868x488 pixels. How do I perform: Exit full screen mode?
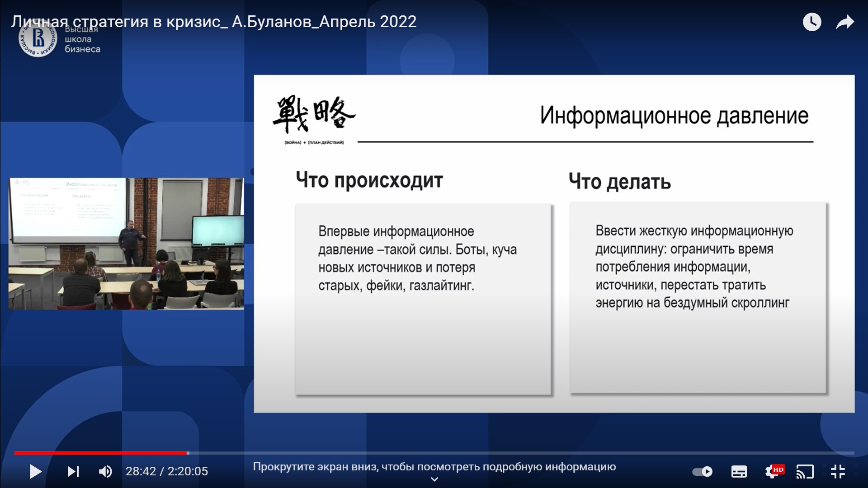click(838, 472)
